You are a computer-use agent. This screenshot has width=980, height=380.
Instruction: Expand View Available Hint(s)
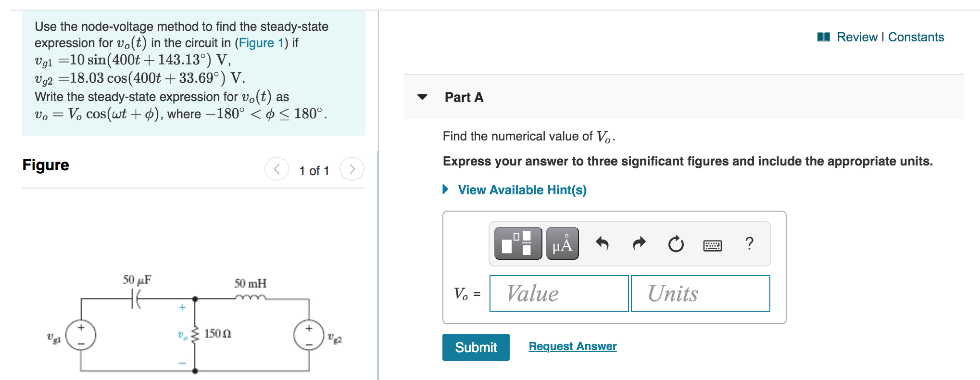coord(522,190)
